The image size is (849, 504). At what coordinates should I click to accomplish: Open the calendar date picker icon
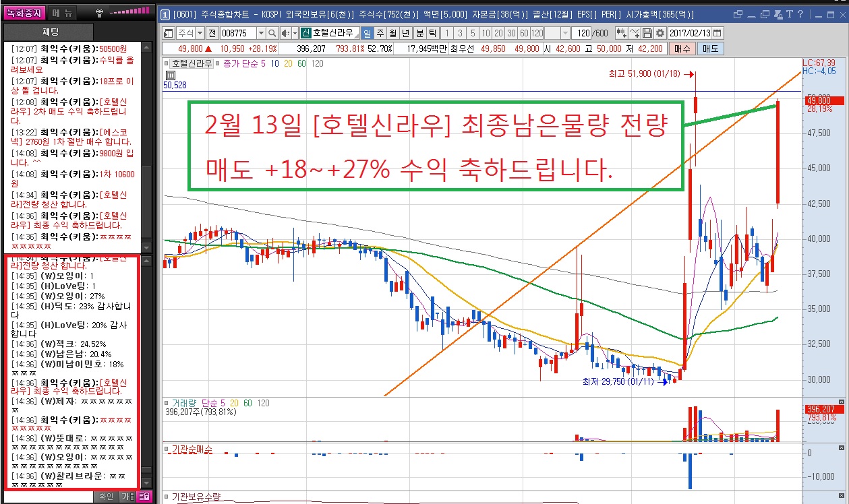[717, 33]
